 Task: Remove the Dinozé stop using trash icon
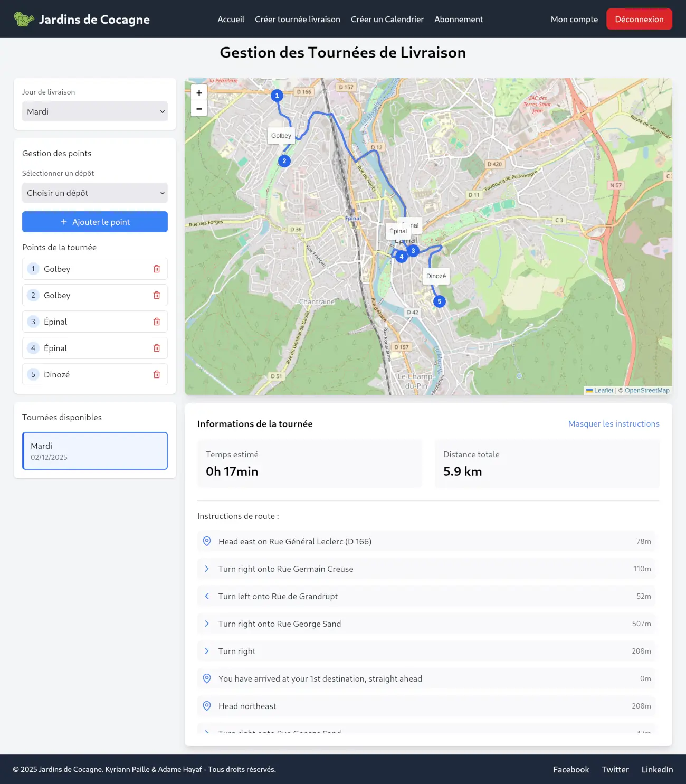157,374
